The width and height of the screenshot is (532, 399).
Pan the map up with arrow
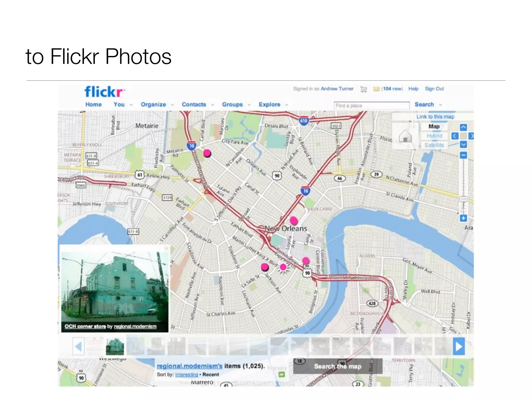(463, 127)
